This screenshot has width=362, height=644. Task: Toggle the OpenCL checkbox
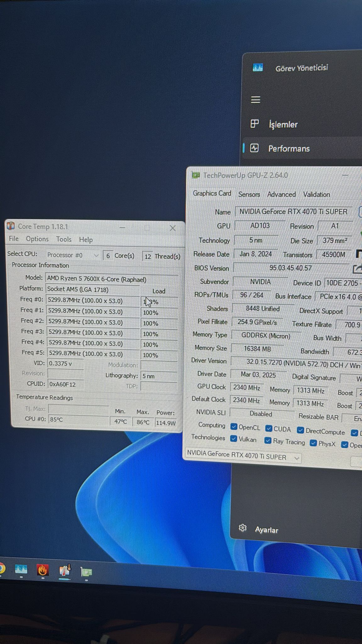click(233, 426)
